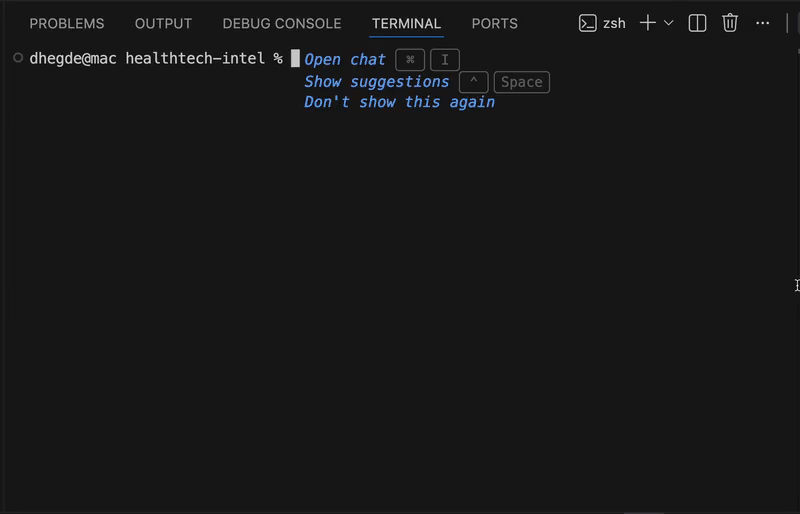Viewport: 800px width, 514px height.
Task: Click the TERMINAL tab
Action: coord(406,23)
